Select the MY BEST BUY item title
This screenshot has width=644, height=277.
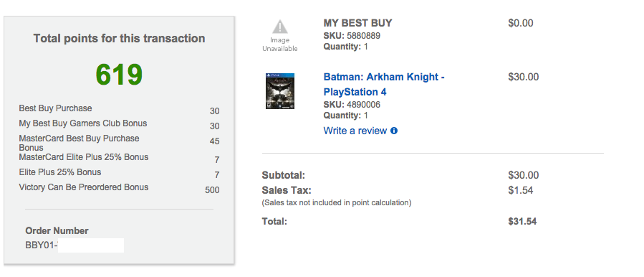point(357,23)
